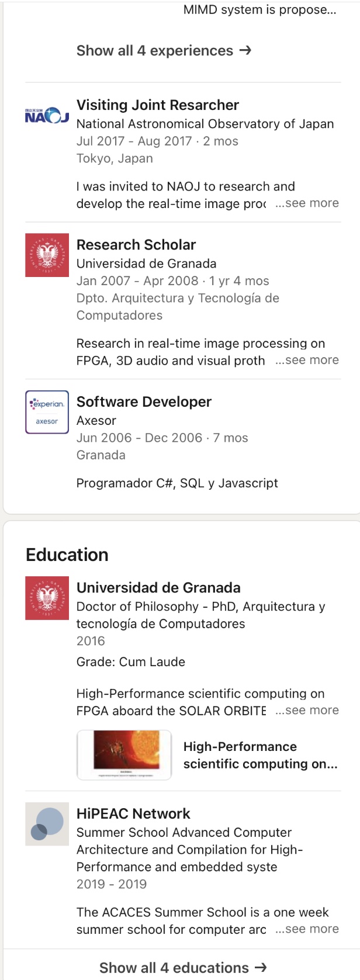Screen dimensions: 360x980
Task: Open High-Performance scientific computing media title
Action: tap(260, 755)
